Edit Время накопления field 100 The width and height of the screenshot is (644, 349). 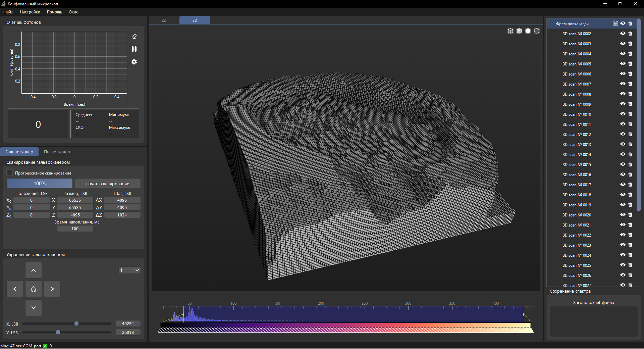pos(75,229)
